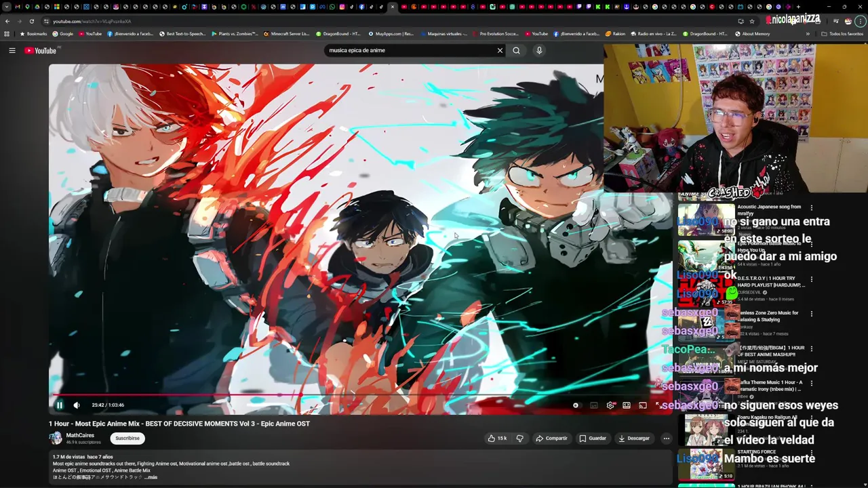This screenshot has height=488, width=868.
Task: Open Google bookmark
Action: click(x=62, y=34)
